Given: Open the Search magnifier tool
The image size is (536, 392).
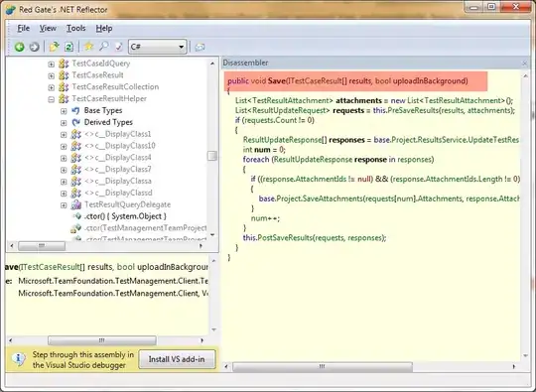Looking at the screenshot, I should point(104,46).
